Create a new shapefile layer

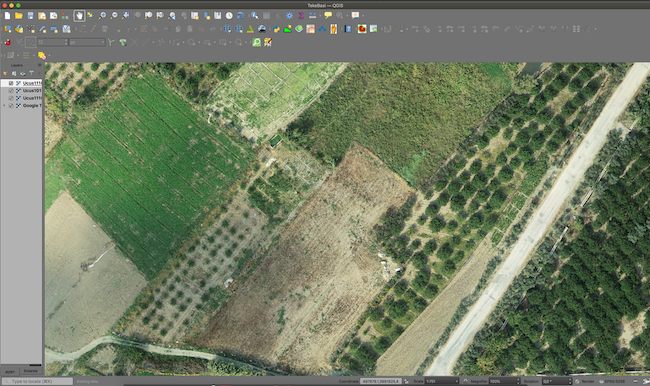(x=31, y=29)
